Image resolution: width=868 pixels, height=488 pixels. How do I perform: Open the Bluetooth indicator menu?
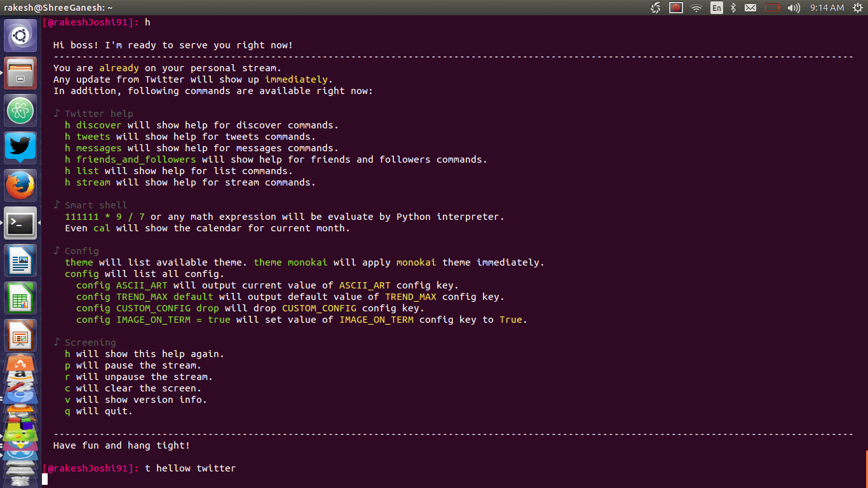pos(733,8)
